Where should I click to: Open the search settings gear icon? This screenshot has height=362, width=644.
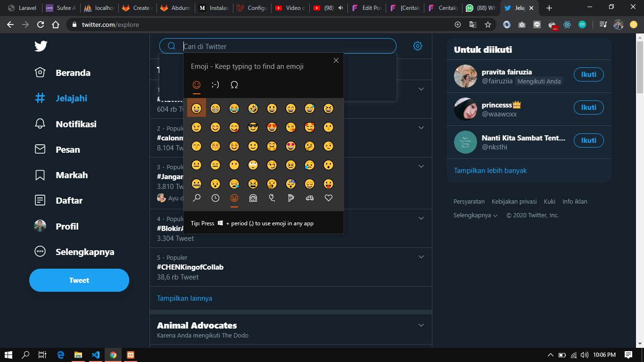(417, 46)
